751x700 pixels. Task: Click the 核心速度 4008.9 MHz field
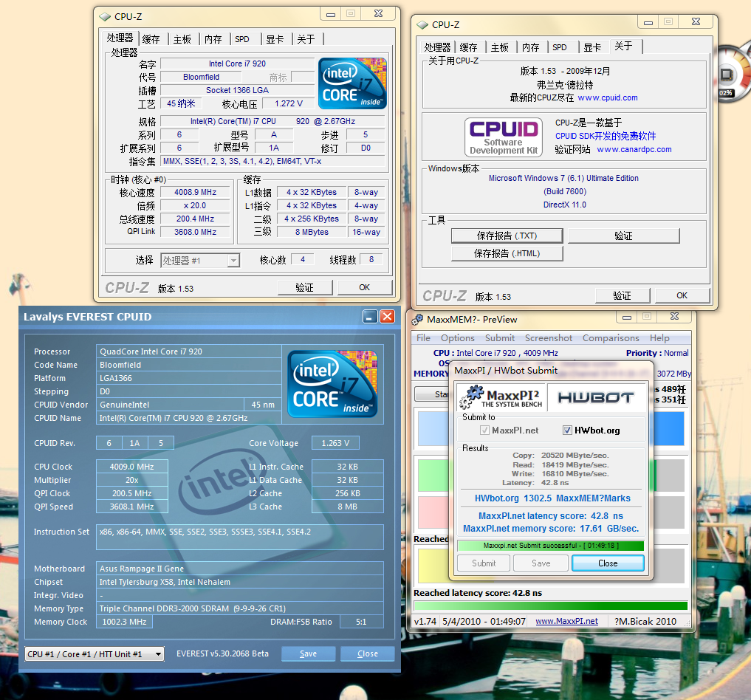tap(196, 193)
